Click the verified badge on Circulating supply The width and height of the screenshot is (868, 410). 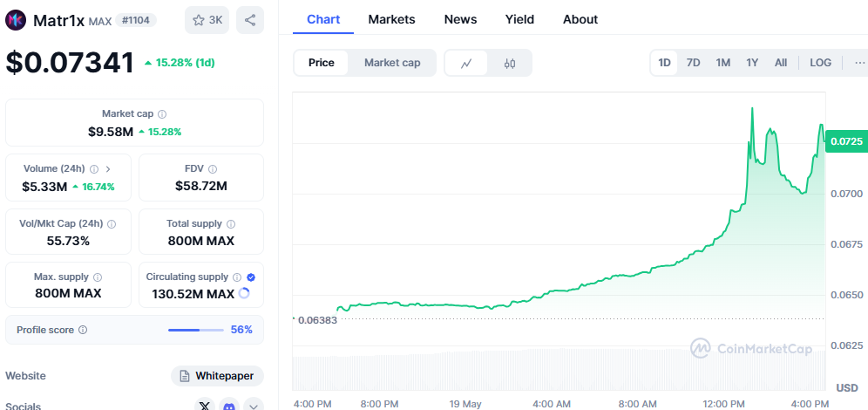251,277
